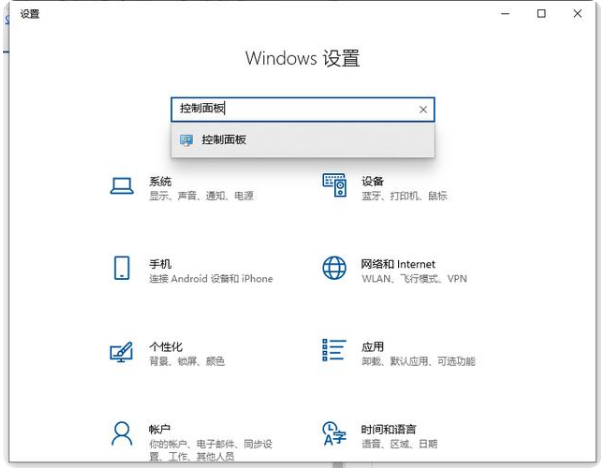The height and width of the screenshot is (468, 601).
Task: Open the 系统 laptop icon
Action: click(122, 186)
